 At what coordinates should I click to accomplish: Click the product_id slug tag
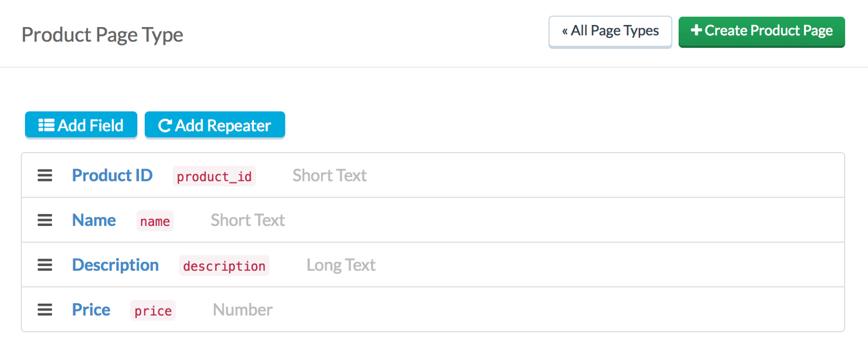point(214,177)
